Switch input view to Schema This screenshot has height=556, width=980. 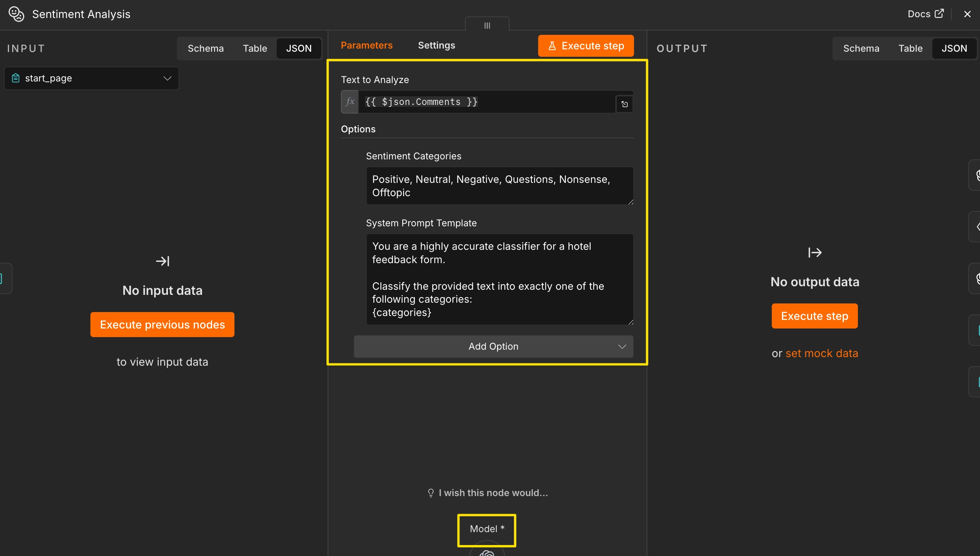(x=205, y=49)
